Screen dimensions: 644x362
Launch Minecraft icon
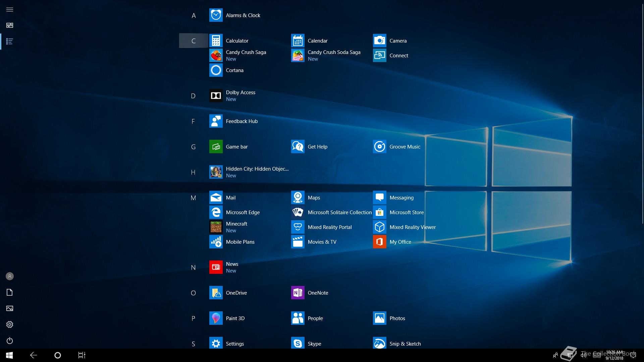click(x=216, y=227)
